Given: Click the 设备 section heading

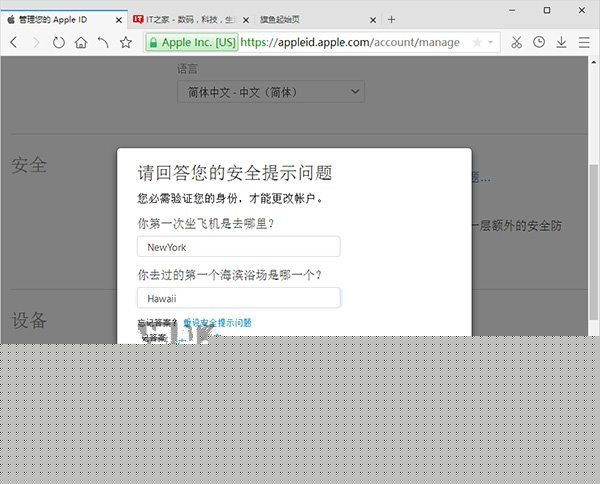Looking at the screenshot, I should click(x=29, y=320).
